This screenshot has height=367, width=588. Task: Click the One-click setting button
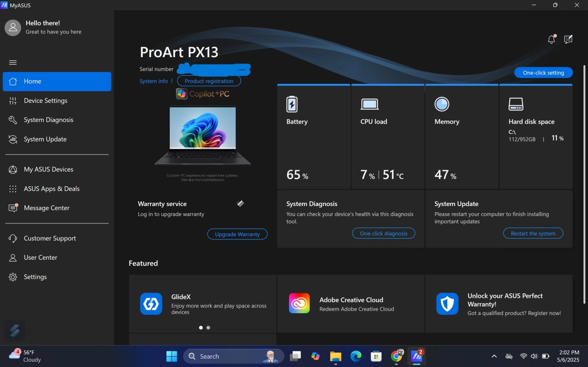tap(543, 73)
